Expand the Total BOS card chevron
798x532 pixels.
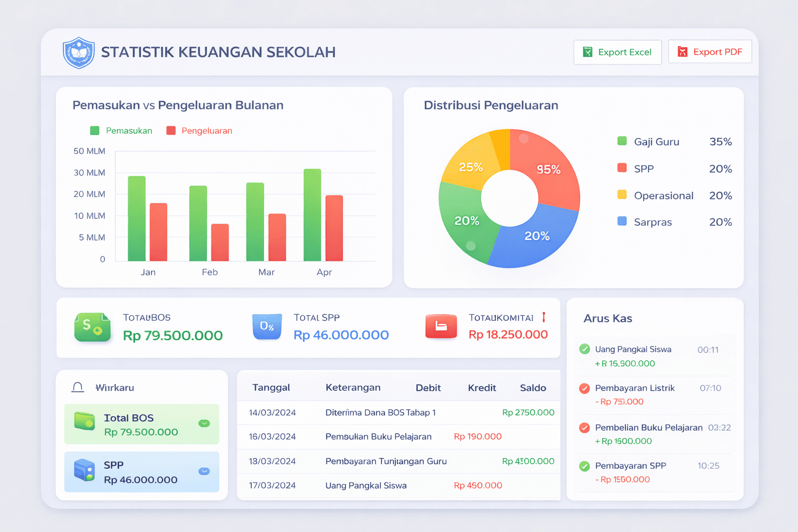[203, 424]
